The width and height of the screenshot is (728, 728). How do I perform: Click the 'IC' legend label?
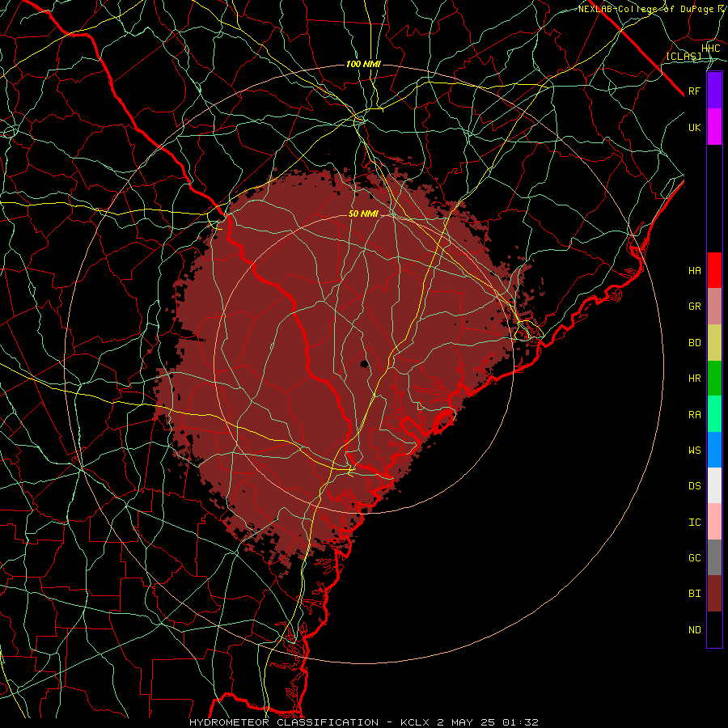694,523
